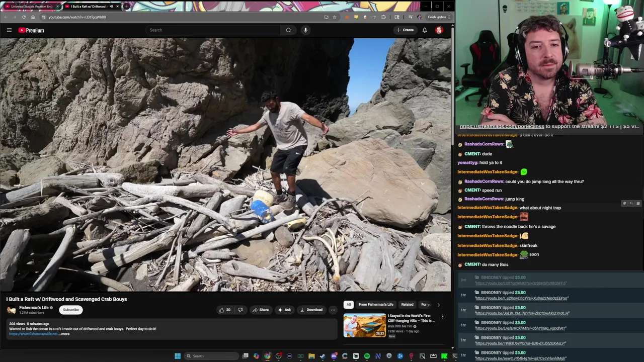Open Chrome from the taskbar
The height and width of the screenshot is (362, 644).
click(x=267, y=356)
